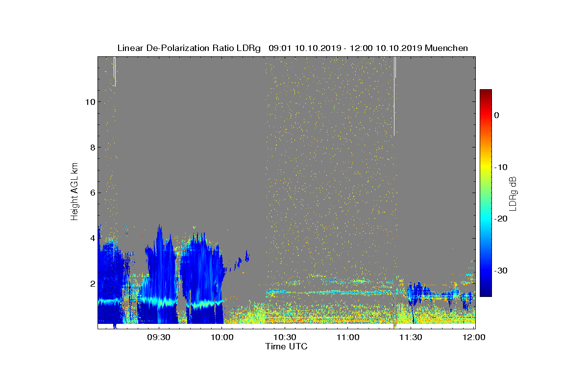Click the 10:00 time tick label

222,338
